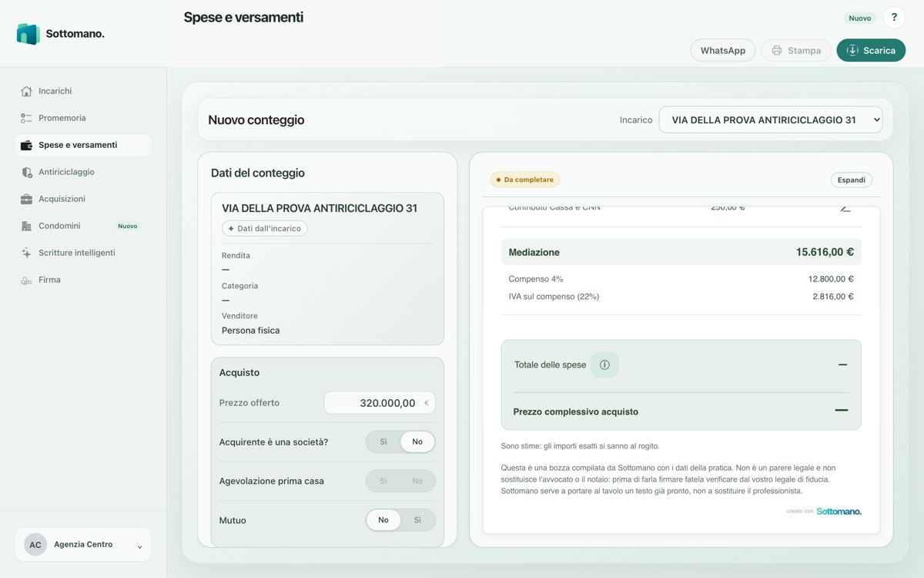Click the Mediazione total 15.616,00 €

click(x=825, y=252)
